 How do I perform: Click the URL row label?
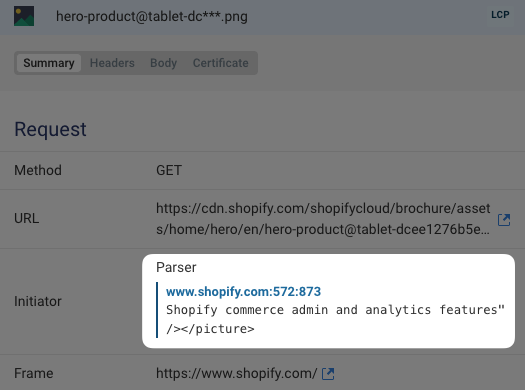26,218
